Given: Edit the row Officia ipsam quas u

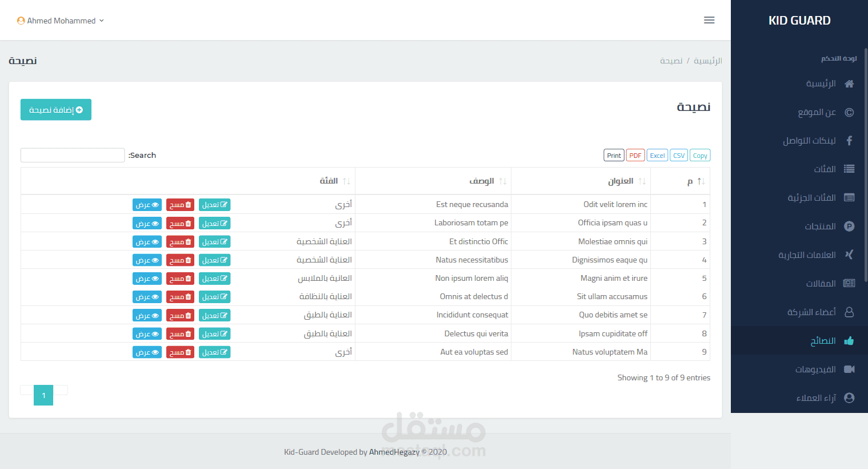Looking at the screenshot, I should click(x=214, y=223).
